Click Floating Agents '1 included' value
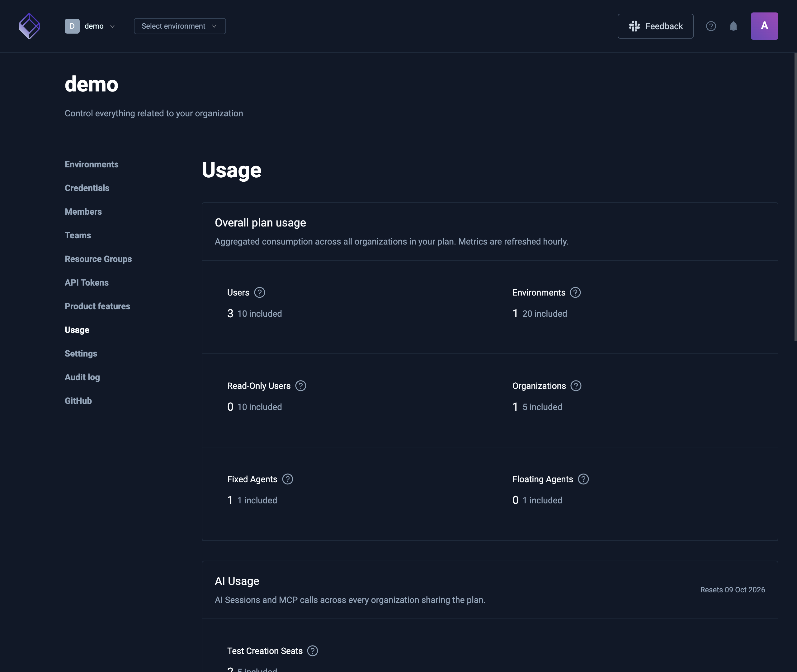This screenshot has width=797, height=672. click(x=542, y=500)
